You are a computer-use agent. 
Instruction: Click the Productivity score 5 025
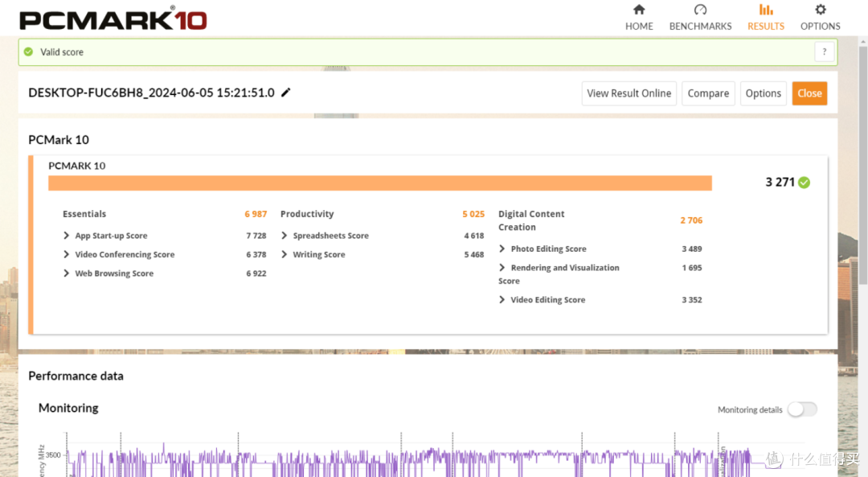pyautogui.click(x=473, y=214)
